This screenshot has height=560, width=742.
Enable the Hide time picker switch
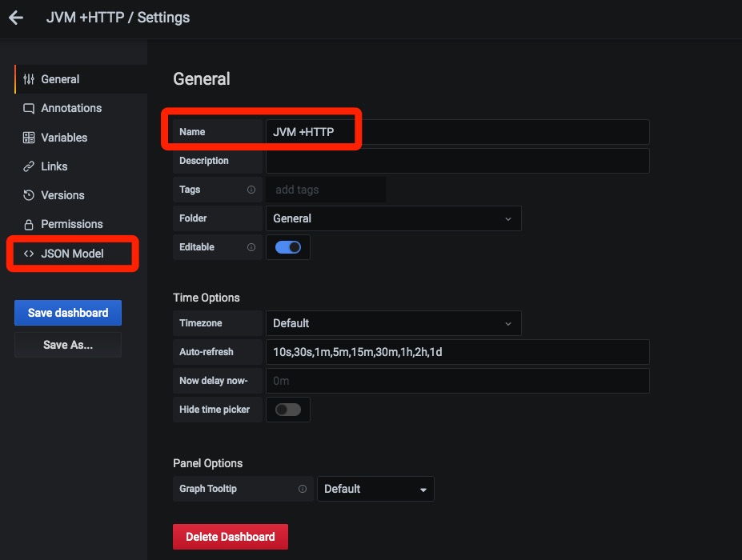pos(288,410)
